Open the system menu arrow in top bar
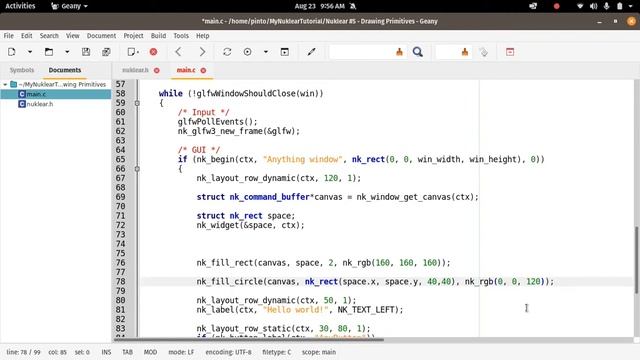Image resolution: width=640 pixels, height=360 pixels. point(631,6)
